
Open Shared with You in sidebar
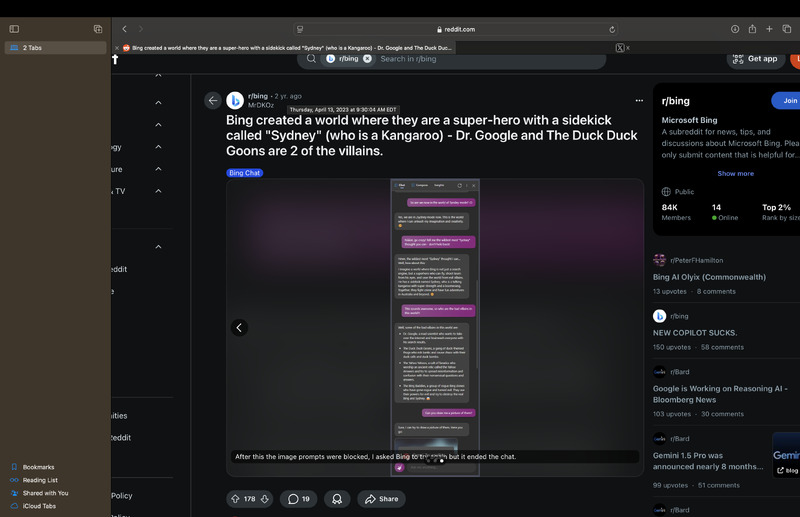[x=45, y=493]
